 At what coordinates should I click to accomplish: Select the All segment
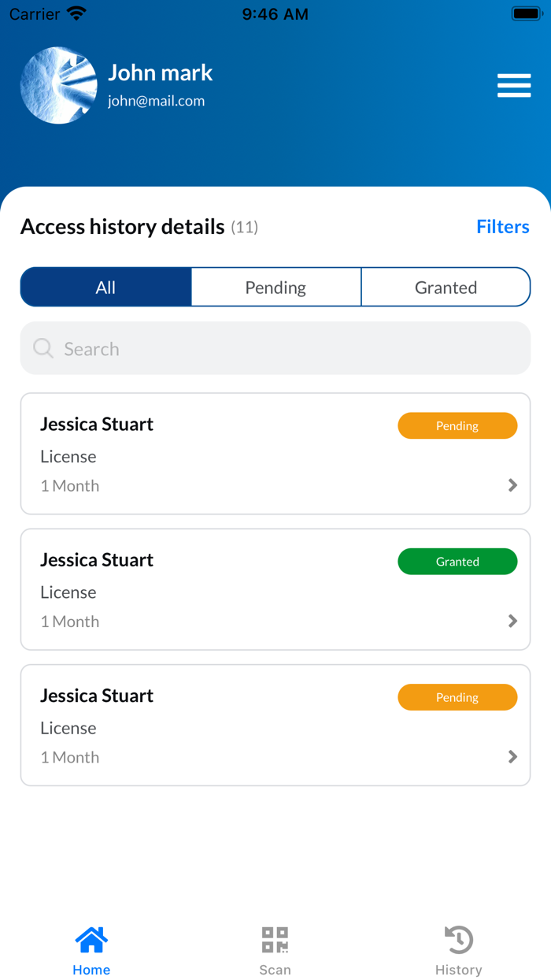(106, 288)
